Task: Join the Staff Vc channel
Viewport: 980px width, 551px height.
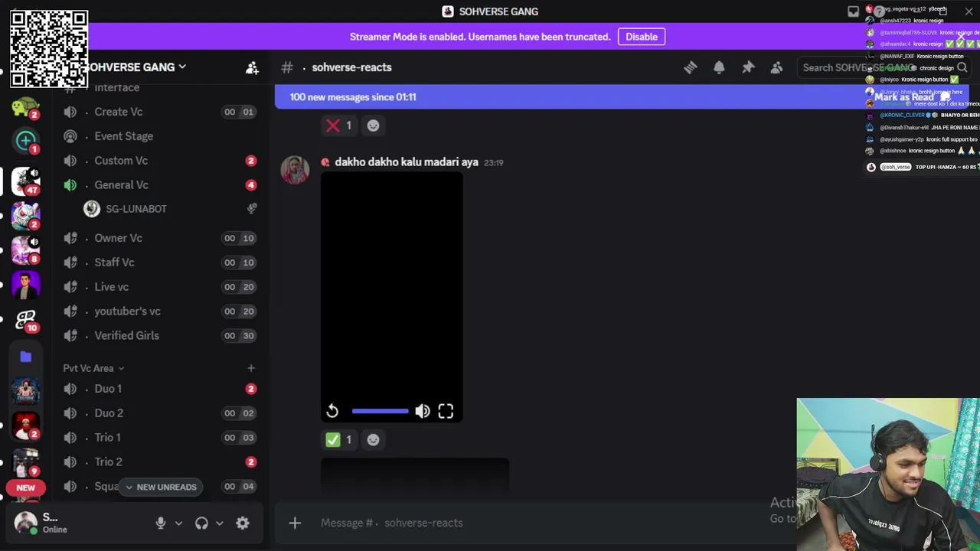Action: [159, 262]
